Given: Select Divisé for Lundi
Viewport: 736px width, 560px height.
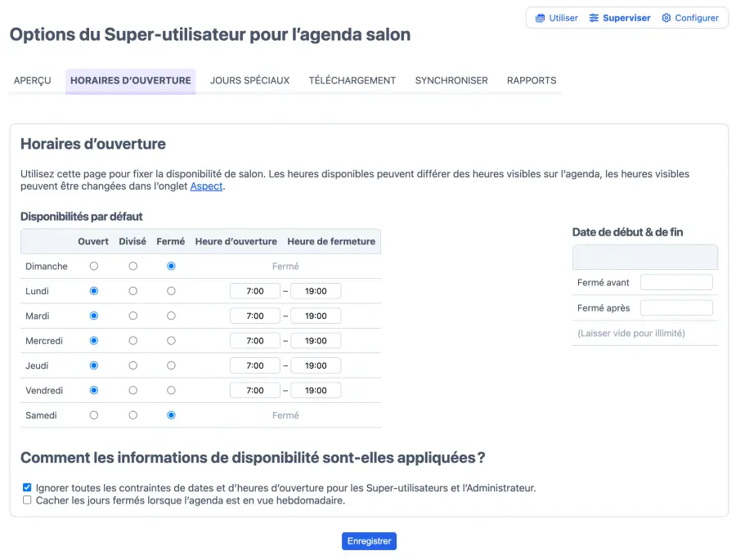Looking at the screenshot, I should tap(133, 291).
